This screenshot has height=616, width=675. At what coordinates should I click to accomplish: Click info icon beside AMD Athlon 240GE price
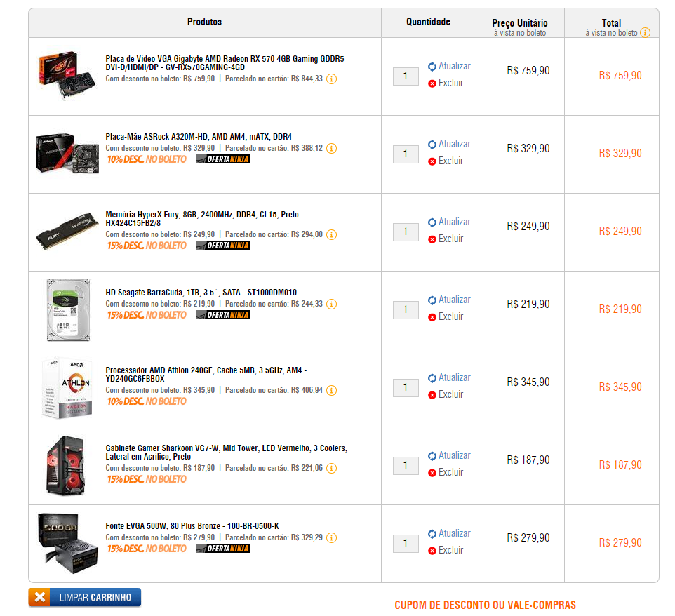331,390
